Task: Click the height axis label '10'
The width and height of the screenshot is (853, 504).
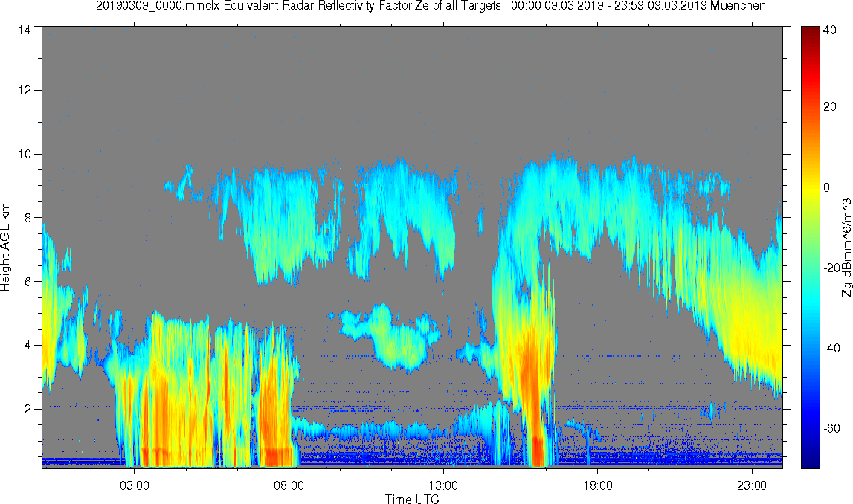Action: (x=25, y=154)
